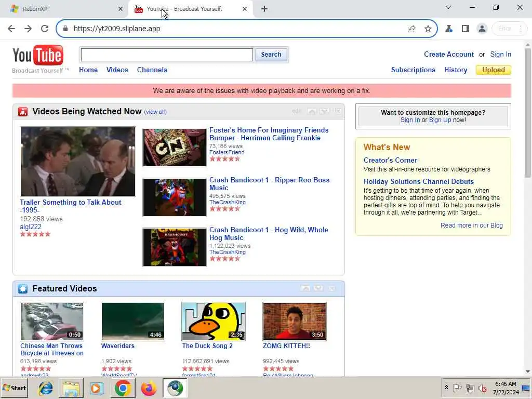Open Internet Explorer from the taskbar
Screen dimensions: 532x399
coord(45,388)
